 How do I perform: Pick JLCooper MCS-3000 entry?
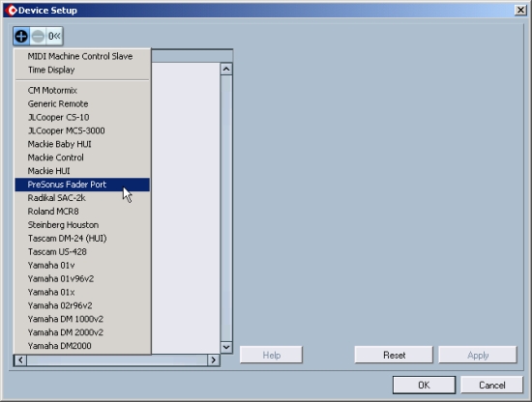pos(82,130)
